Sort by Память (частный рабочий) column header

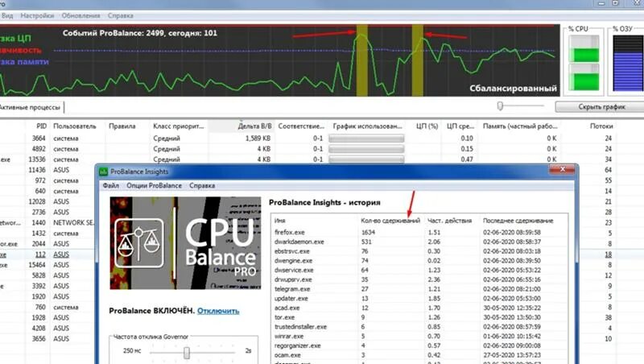click(520, 126)
